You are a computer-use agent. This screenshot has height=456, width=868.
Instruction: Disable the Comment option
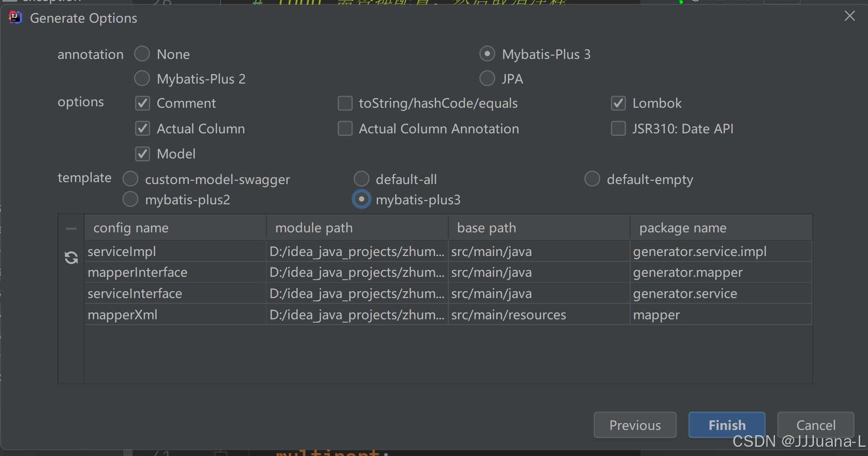pos(142,103)
